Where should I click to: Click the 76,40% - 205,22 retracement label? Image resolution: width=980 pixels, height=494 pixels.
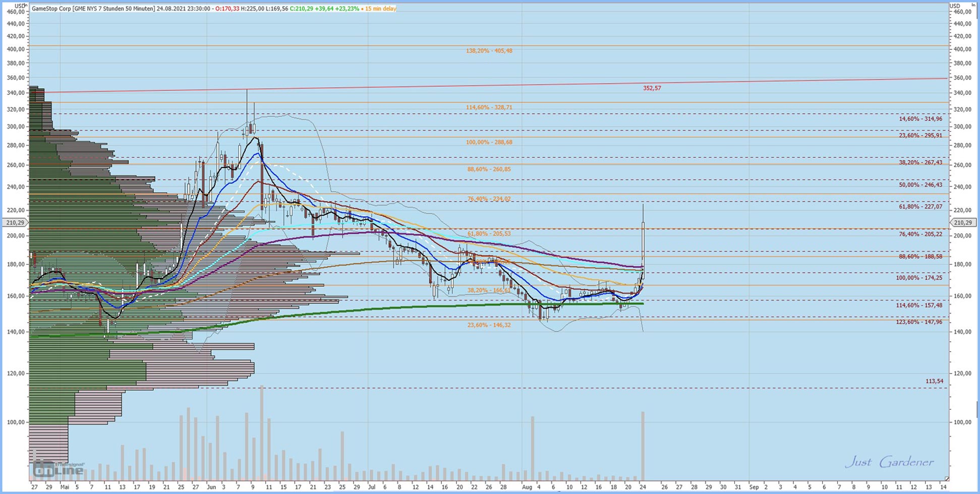click(x=920, y=234)
